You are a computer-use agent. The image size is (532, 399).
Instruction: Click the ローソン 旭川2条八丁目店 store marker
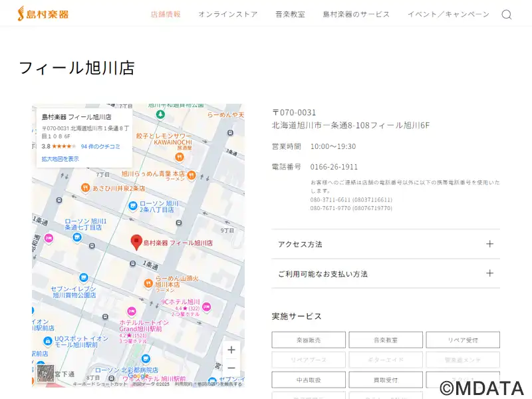pyautogui.click(x=132, y=205)
